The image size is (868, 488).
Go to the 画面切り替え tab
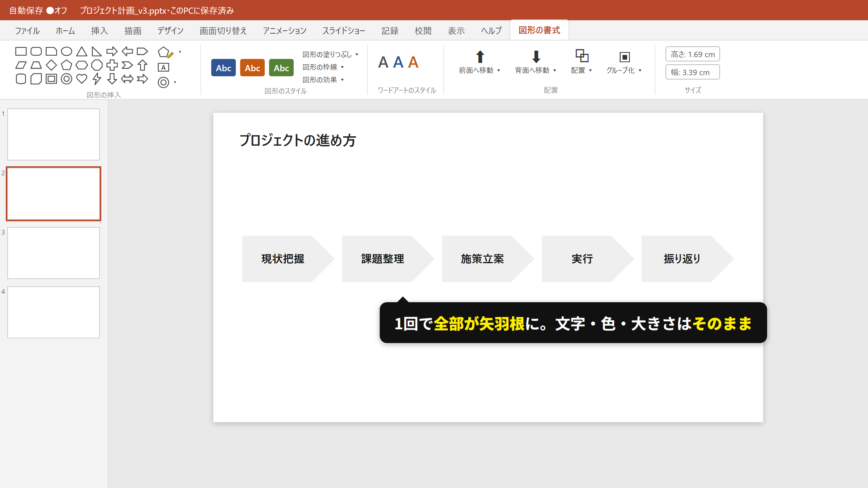[223, 31]
